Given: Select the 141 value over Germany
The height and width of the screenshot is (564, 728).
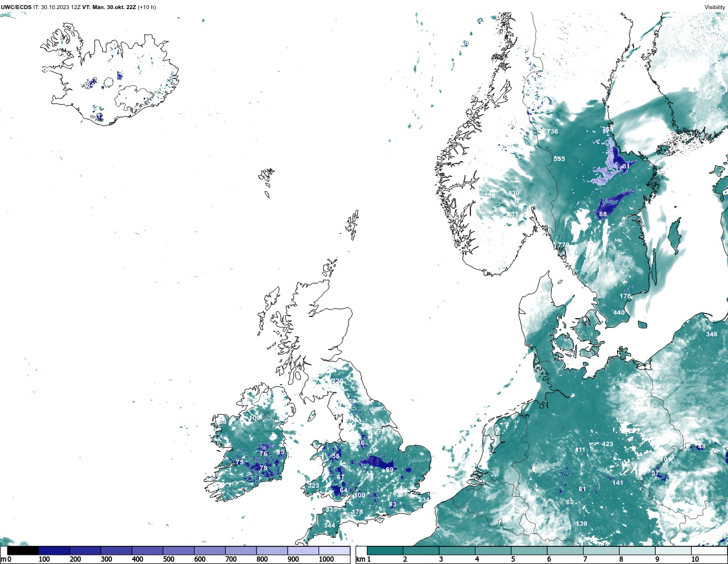Looking at the screenshot, I should click(618, 483).
